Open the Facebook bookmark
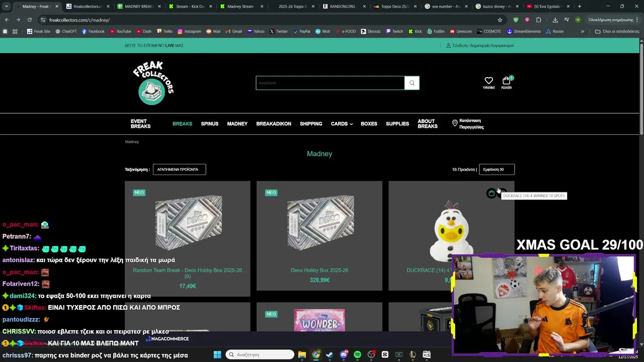Image resolution: width=644 pixels, height=362 pixels. pos(93,31)
